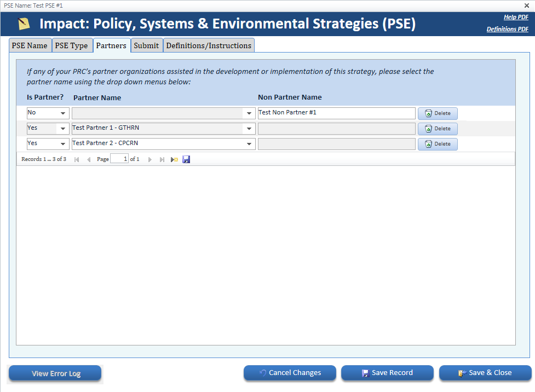The height and width of the screenshot is (392, 535).
Task: Open Is Partner dropdown for Test Non Partner #1
Action: click(63, 113)
